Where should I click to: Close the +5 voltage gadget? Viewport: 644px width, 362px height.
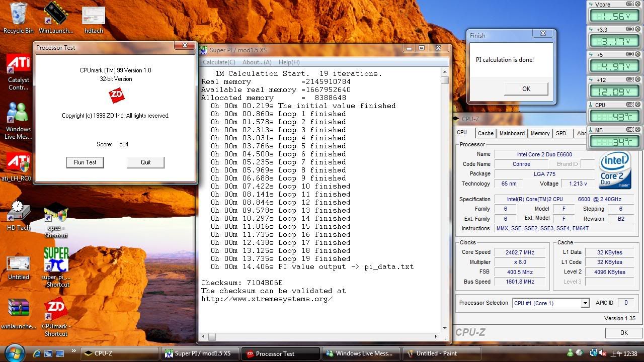637,55
